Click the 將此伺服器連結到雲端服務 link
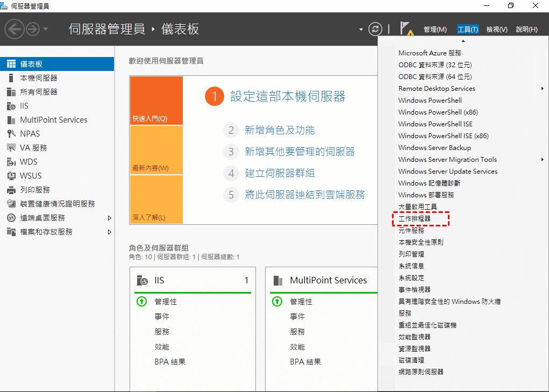The width and height of the screenshot is (549, 392). click(x=304, y=194)
